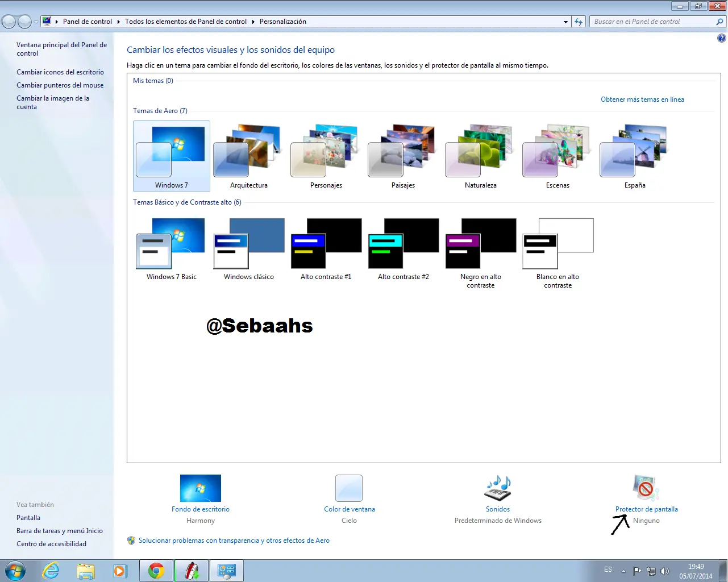Open the help question mark icon
Image resolution: width=728 pixels, height=582 pixels.
pos(721,39)
